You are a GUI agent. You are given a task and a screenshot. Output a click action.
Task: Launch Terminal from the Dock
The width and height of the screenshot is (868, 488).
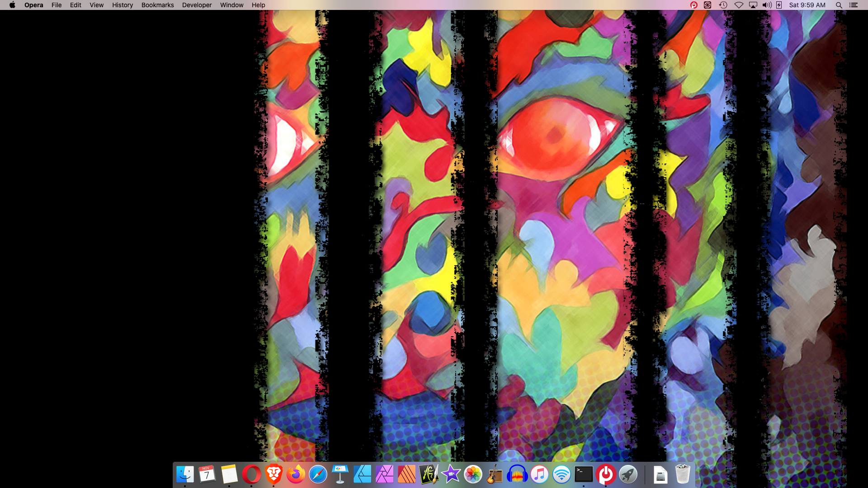[x=584, y=474]
